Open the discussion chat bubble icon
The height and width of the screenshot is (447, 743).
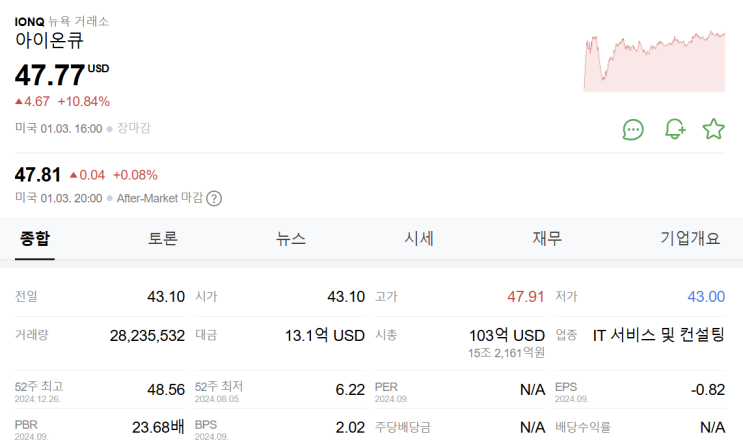coord(633,129)
